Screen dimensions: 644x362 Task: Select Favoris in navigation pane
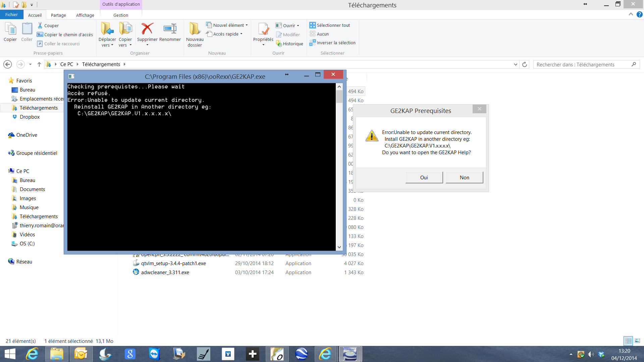click(x=24, y=81)
